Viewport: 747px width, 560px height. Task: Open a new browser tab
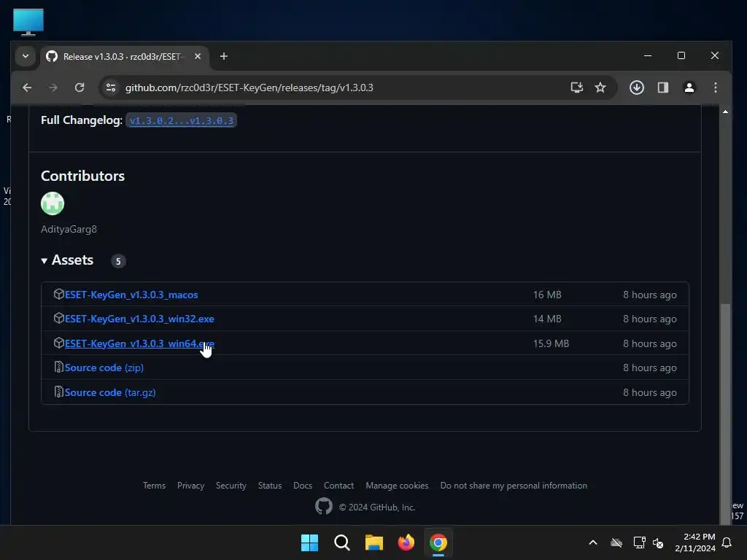[x=223, y=56]
